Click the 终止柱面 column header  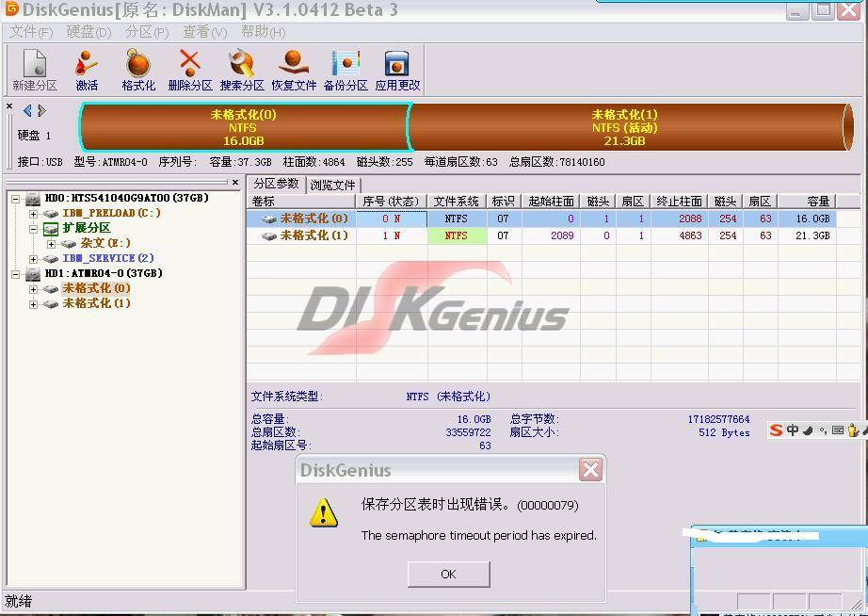pos(679,201)
